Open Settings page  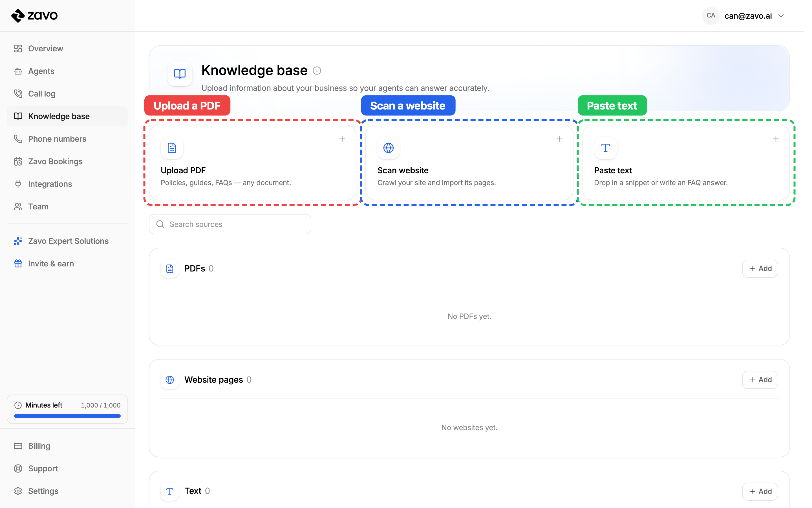coord(67,491)
